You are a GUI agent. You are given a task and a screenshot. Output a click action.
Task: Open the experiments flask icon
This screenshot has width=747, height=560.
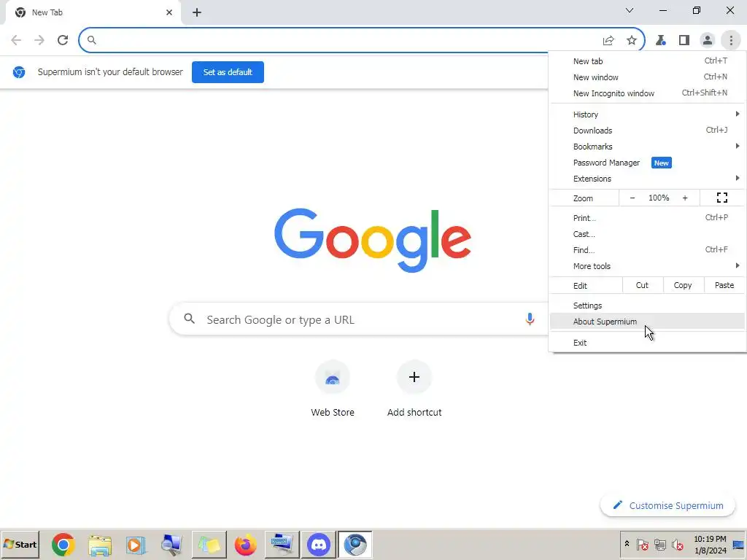(x=660, y=41)
